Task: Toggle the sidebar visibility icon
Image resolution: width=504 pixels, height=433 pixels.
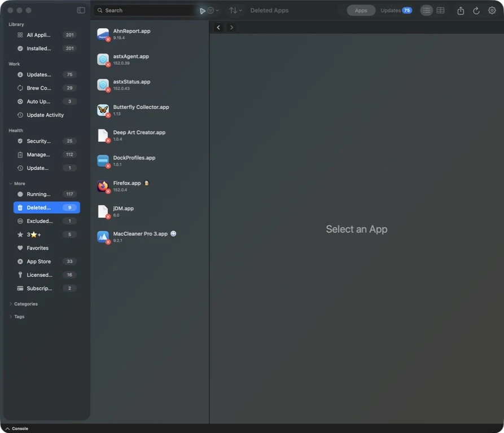Action: 81,10
